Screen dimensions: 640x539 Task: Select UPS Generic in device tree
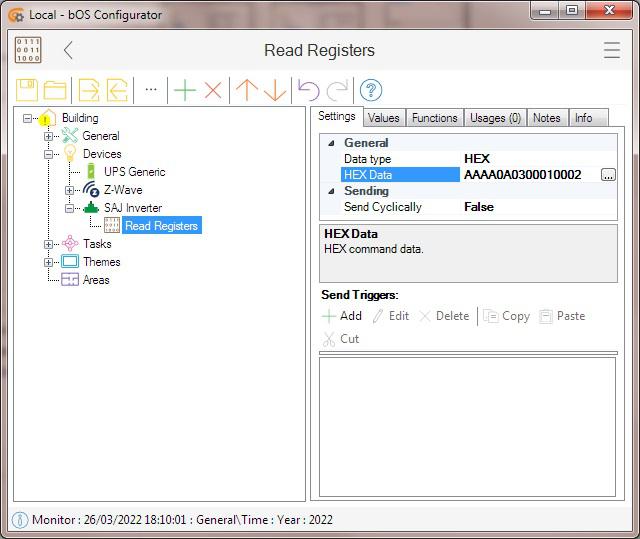[x=134, y=172]
